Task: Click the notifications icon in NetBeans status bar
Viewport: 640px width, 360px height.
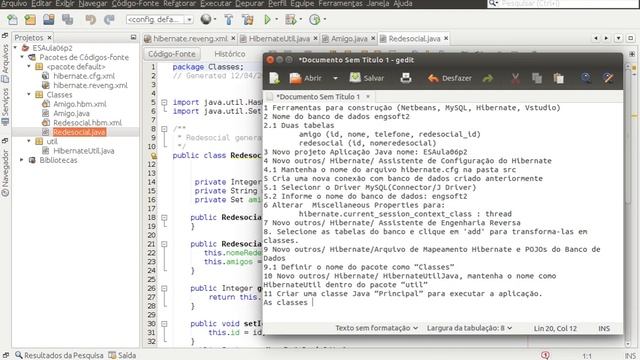Action: 545,355
